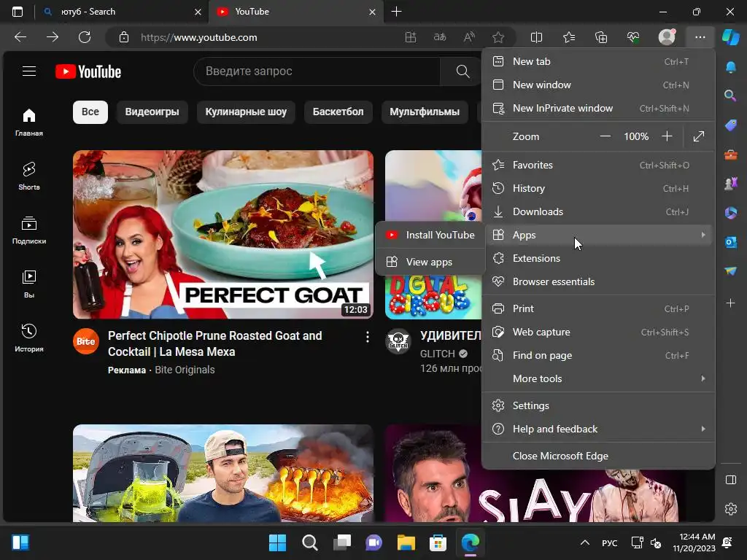The width and height of the screenshot is (747, 560).
Task: Select the Баскетбол filter chip
Action: 338,112
